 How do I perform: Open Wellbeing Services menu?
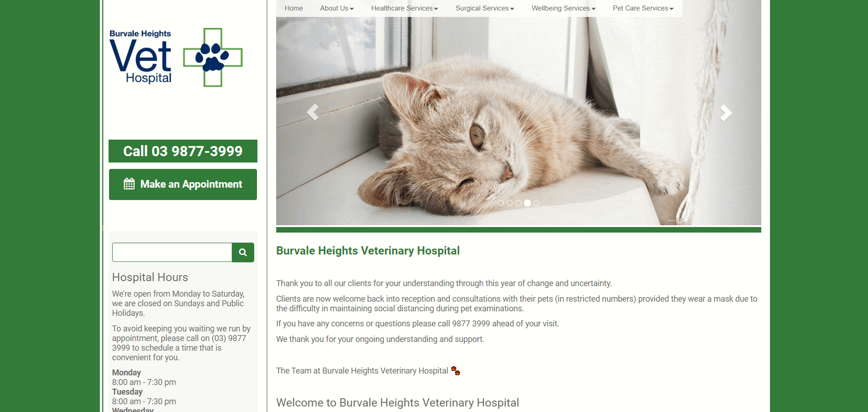563,8
